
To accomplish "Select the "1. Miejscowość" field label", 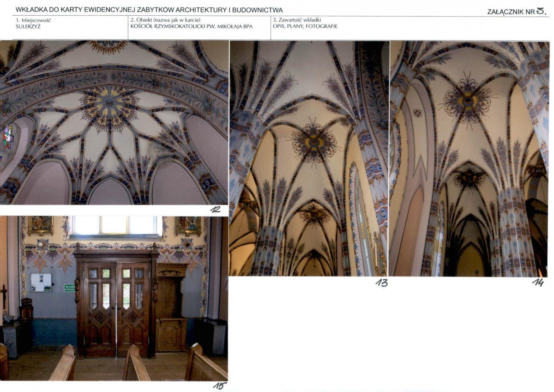I will (x=33, y=20).
